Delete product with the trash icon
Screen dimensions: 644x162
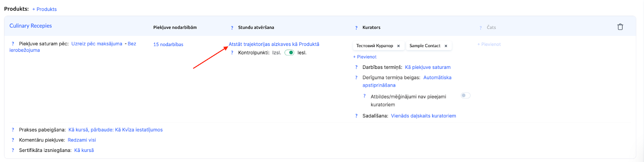620,27
